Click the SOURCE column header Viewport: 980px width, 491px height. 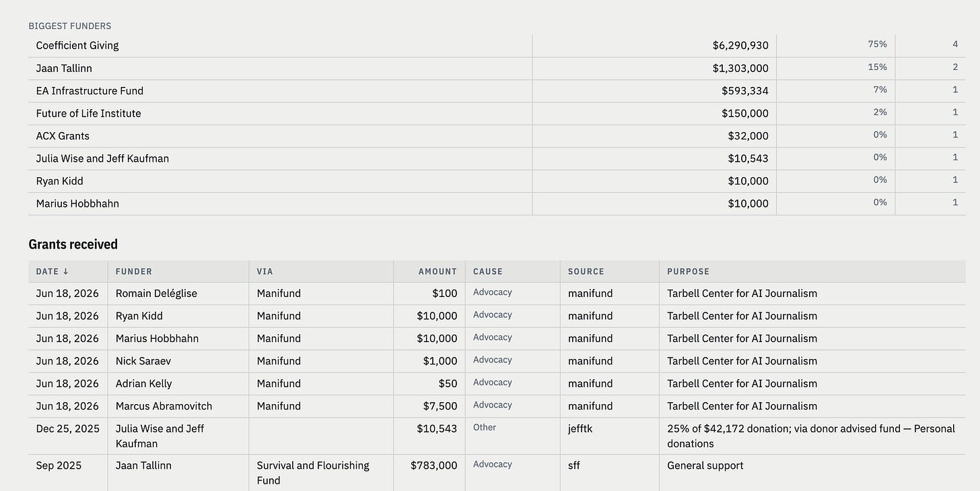[x=586, y=271]
